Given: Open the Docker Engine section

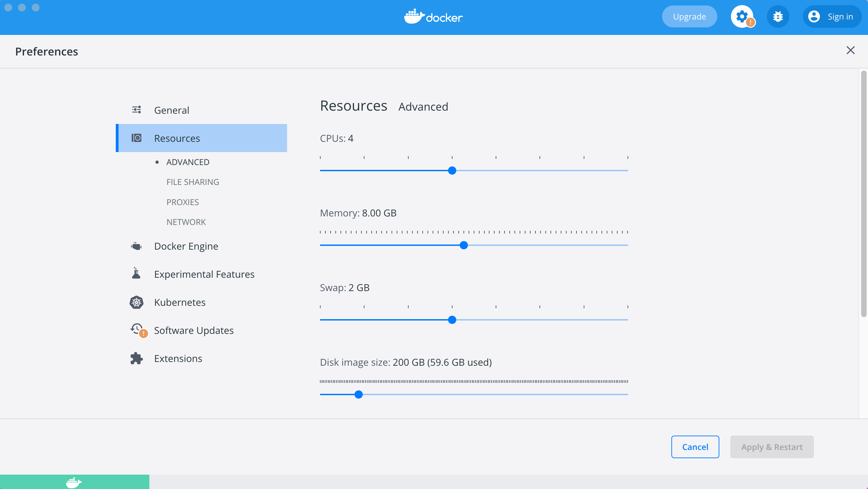Looking at the screenshot, I should click(201, 246).
